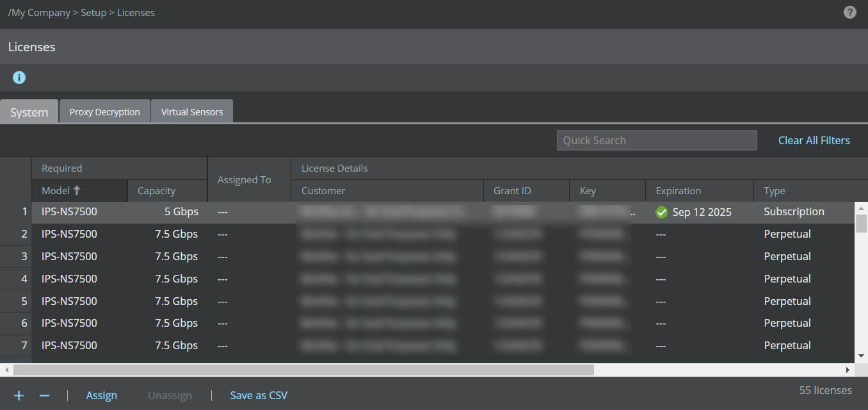Click the Key column header

[607, 190]
